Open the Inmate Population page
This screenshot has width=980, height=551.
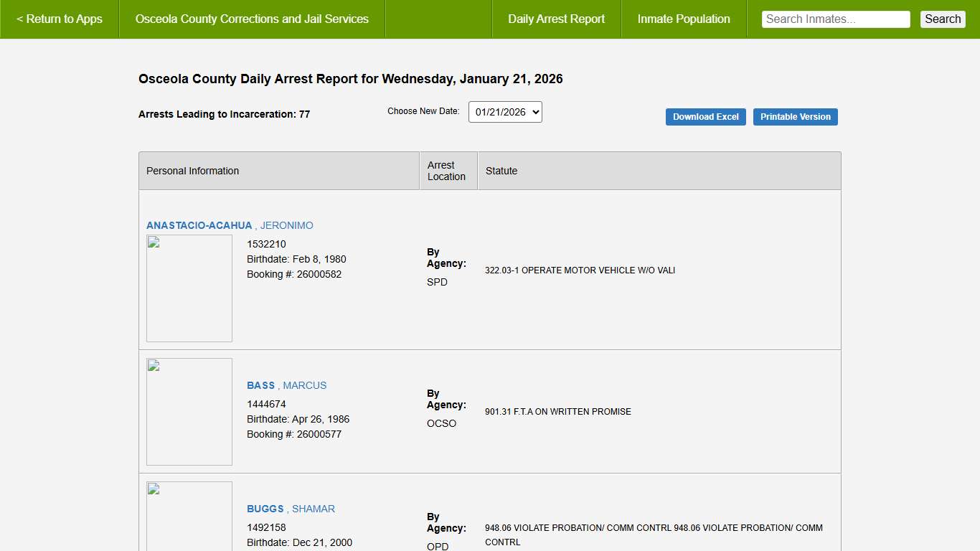coord(683,19)
